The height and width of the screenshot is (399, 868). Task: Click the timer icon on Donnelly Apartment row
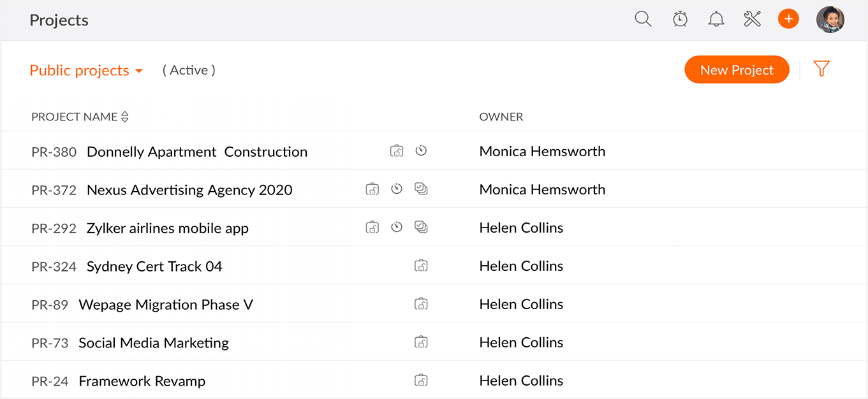coord(421,151)
